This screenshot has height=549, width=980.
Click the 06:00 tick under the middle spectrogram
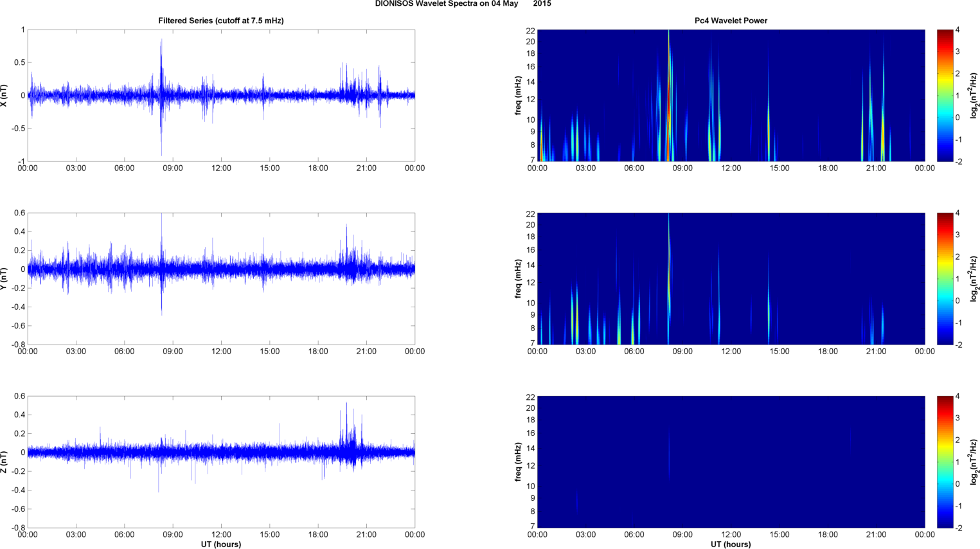pos(634,352)
